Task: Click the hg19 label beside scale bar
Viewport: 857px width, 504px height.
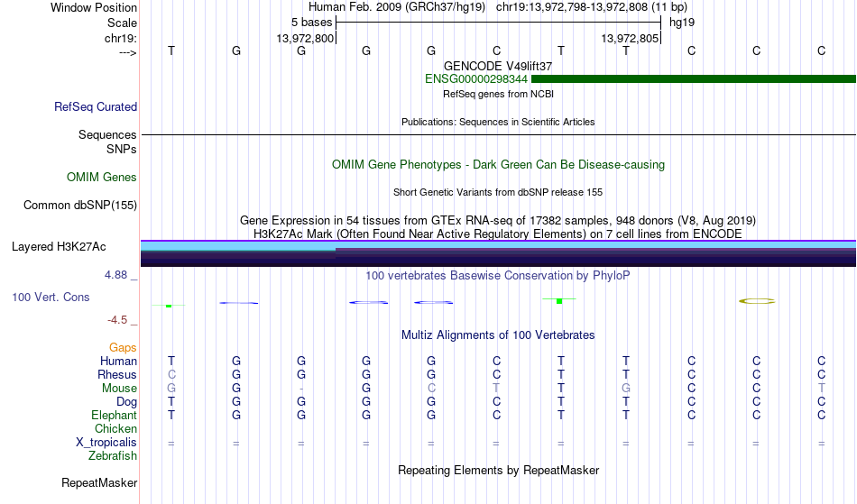Action: pyautogui.click(x=682, y=23)
